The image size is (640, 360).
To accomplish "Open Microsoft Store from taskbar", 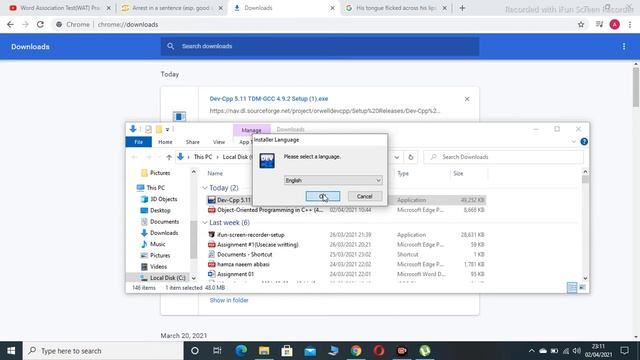I will pos(287,351).
